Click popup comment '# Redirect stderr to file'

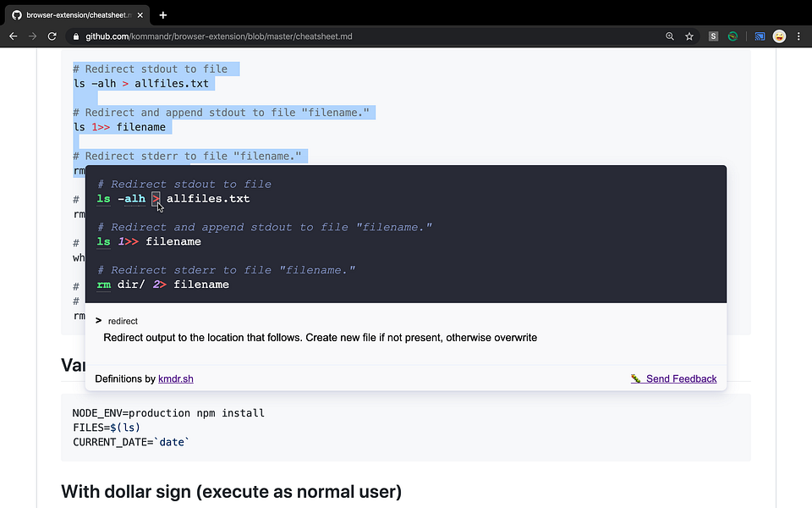click(x=227, y=270)
